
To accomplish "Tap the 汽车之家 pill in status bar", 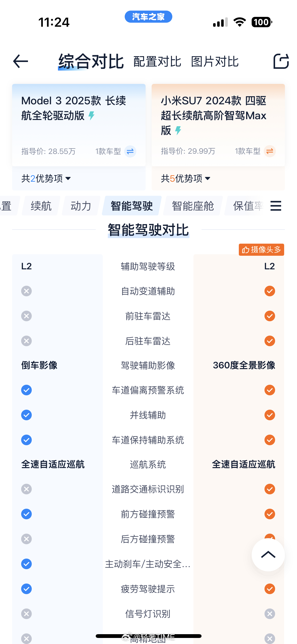I will coord(148,17).
